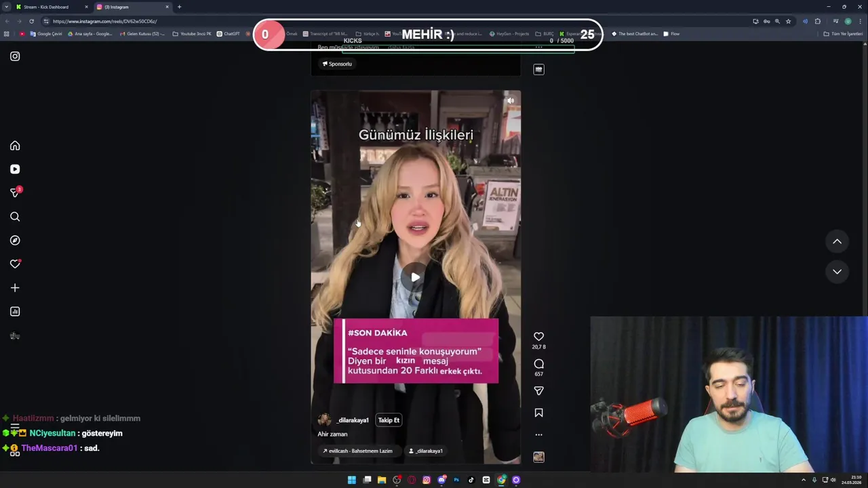Open _dilarakaya1 profile username
The width and height of the screenshot is (868, 488).
coord(353,420)
